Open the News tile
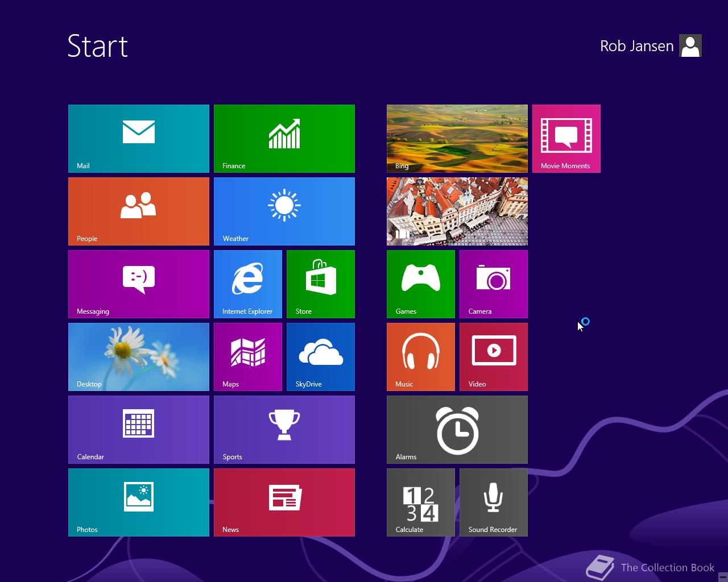 tap(284, 502)
